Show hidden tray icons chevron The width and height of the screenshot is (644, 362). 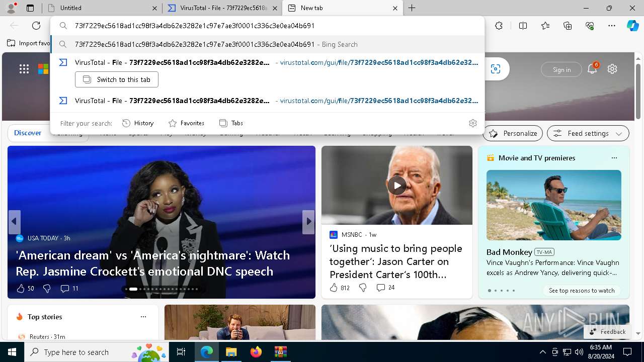tap(542, 352)
